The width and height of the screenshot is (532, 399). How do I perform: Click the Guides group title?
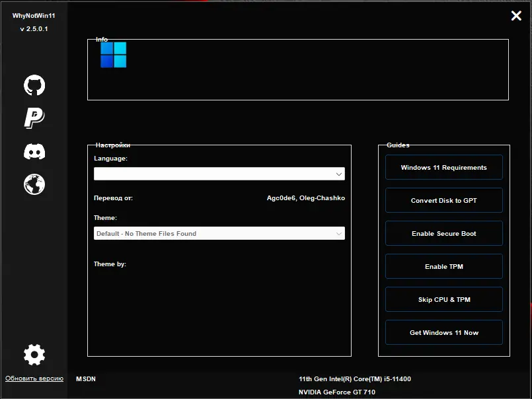coord(398,145)
